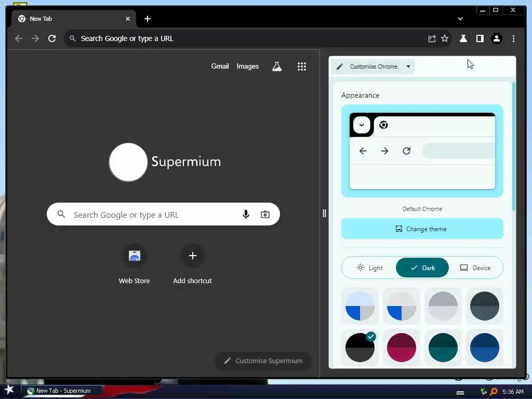The image size is (532, 399).
Task: Search by image with the camera icon
Action: coord(265,215)
